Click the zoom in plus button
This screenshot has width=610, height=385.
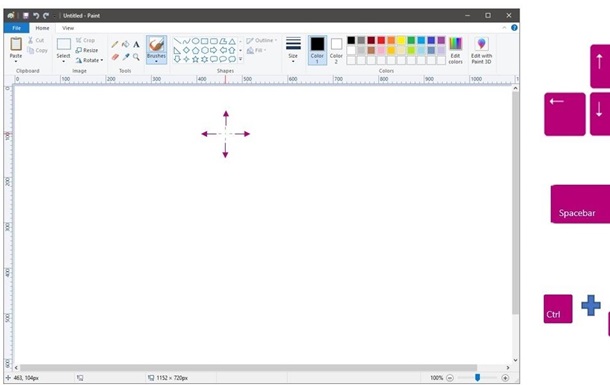coord(505,378)
